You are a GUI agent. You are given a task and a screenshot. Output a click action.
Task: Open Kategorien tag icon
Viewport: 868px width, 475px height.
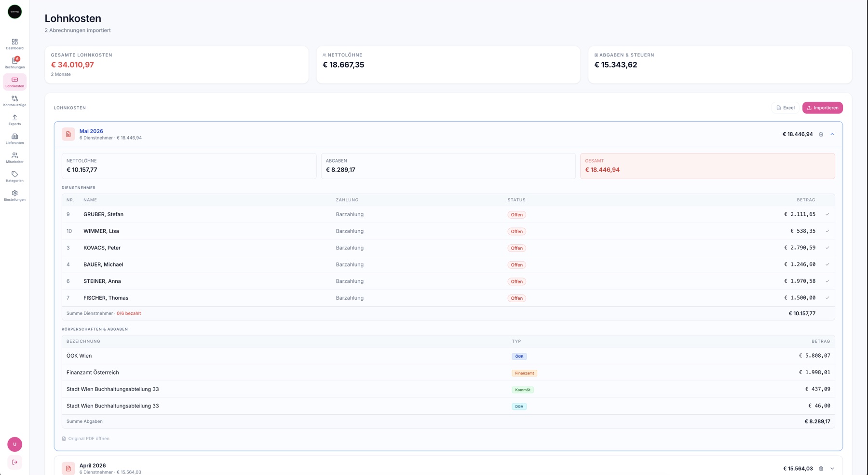pos(14,177)
